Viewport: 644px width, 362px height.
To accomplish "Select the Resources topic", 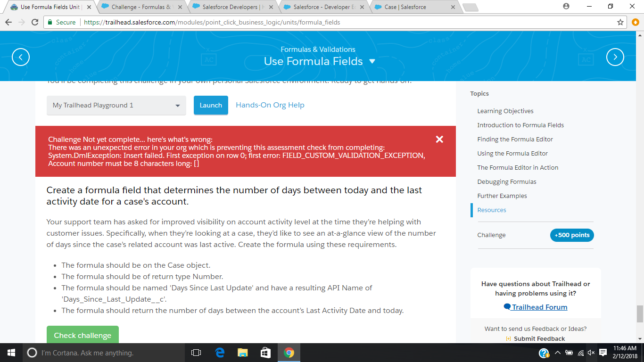I will click(x=492, y=210).
